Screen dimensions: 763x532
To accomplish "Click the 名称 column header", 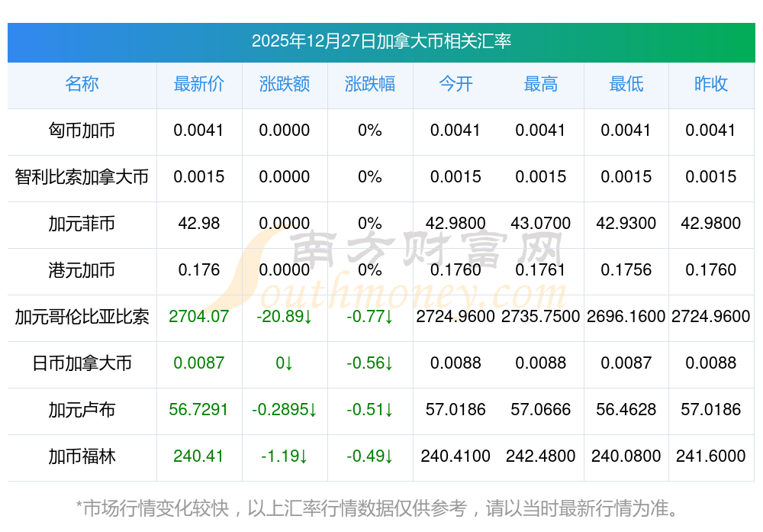I will [x=82, y=84].
